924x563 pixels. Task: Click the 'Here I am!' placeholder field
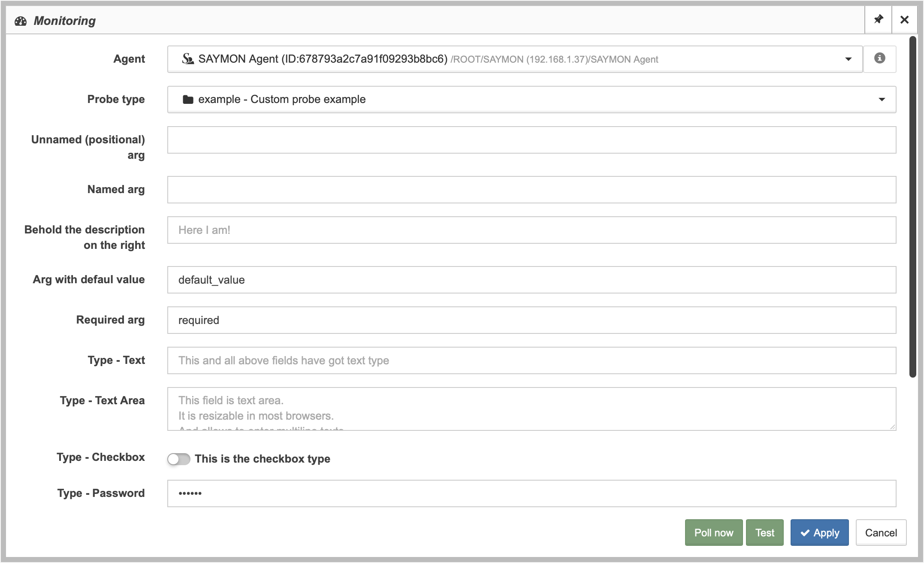(531, 230)
